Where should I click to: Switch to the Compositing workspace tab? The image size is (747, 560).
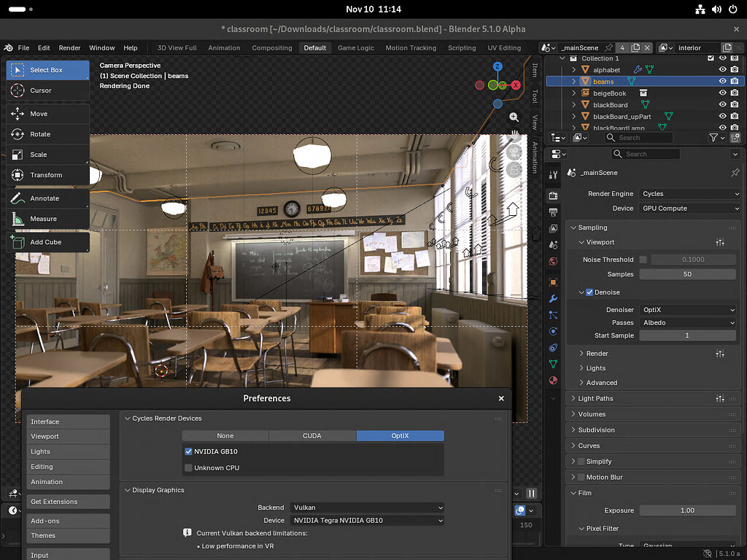tap(271, 47)
